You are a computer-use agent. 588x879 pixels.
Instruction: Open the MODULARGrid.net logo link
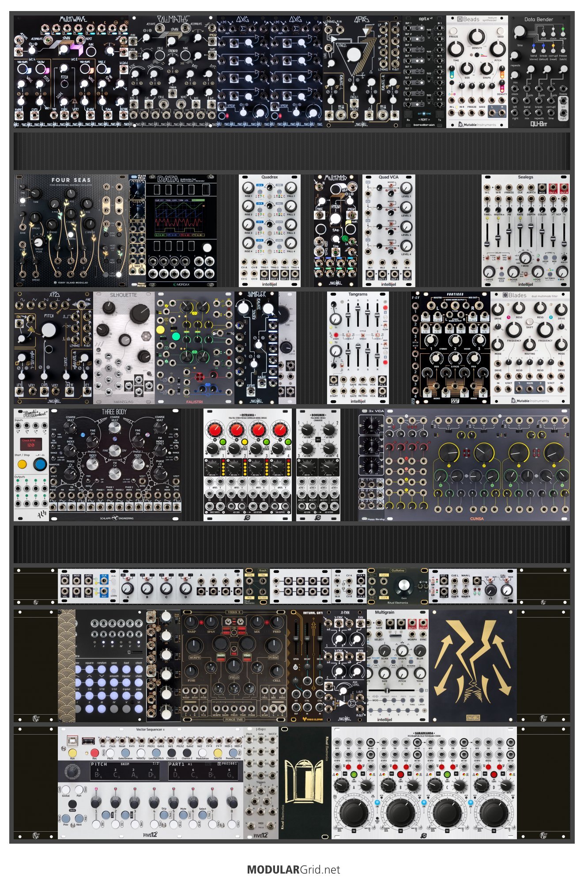click(294, 869)
